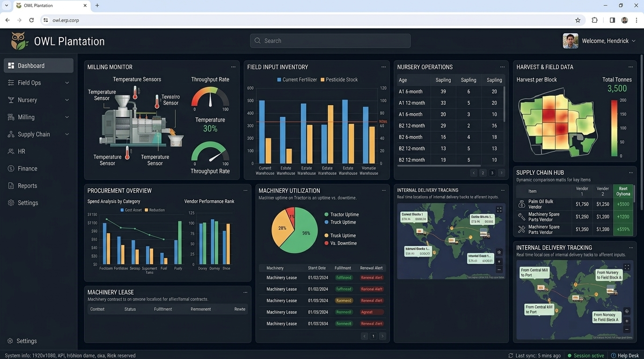Click the Help Desk question icon

(614, 356)
